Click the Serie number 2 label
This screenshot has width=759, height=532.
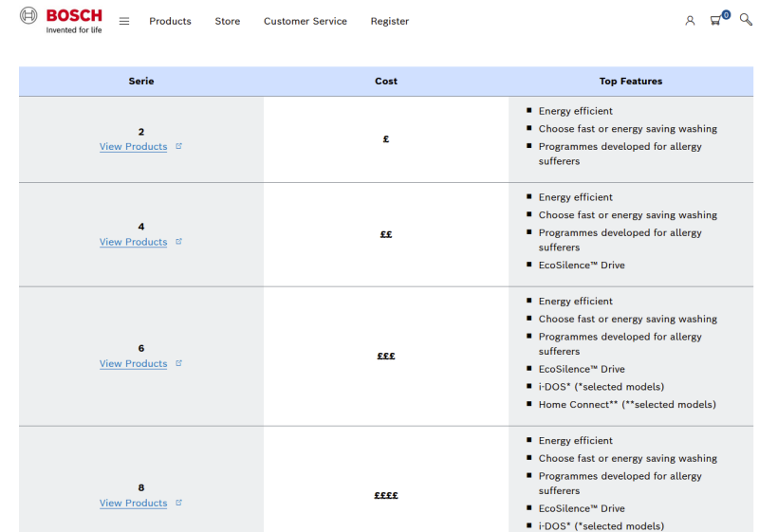(x=141, y=132)
